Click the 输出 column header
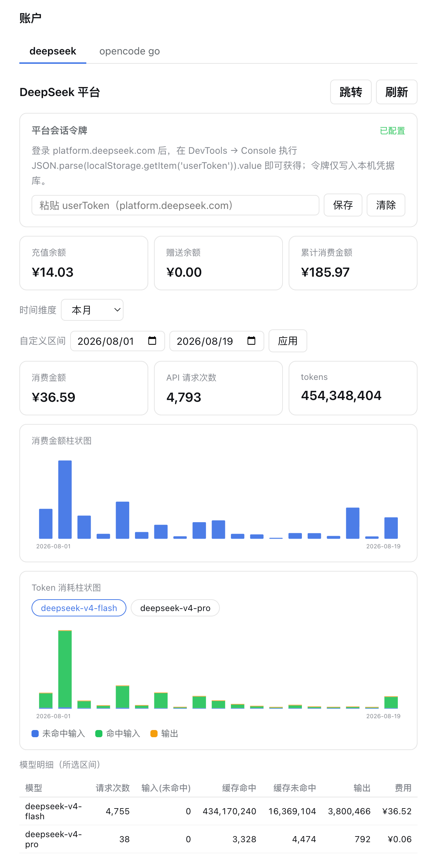This screenshot has width=429, height=868. (362, 788)
